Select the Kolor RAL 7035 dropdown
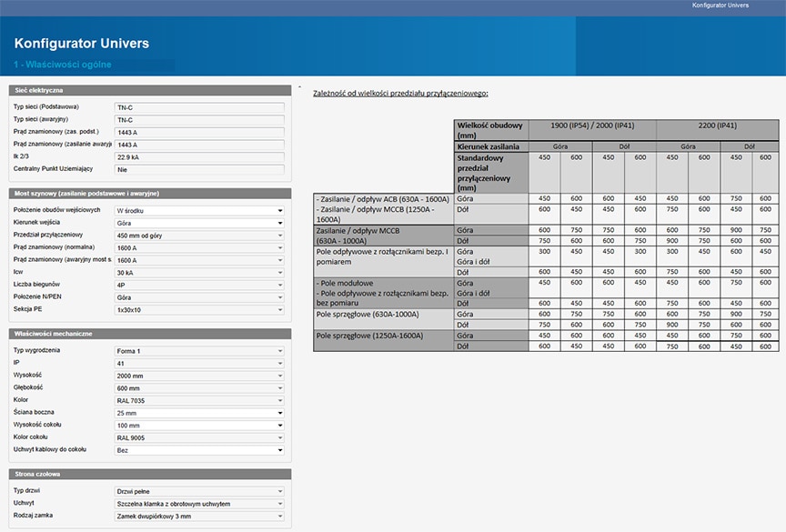The height and width of the screenshot is (532, 786). coord(199,400)
